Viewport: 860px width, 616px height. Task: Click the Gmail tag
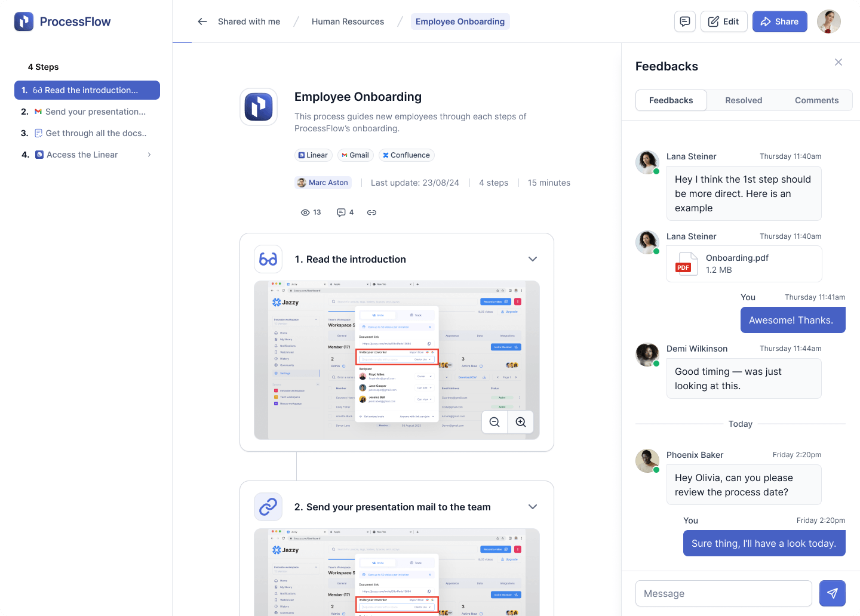[355, 155]
